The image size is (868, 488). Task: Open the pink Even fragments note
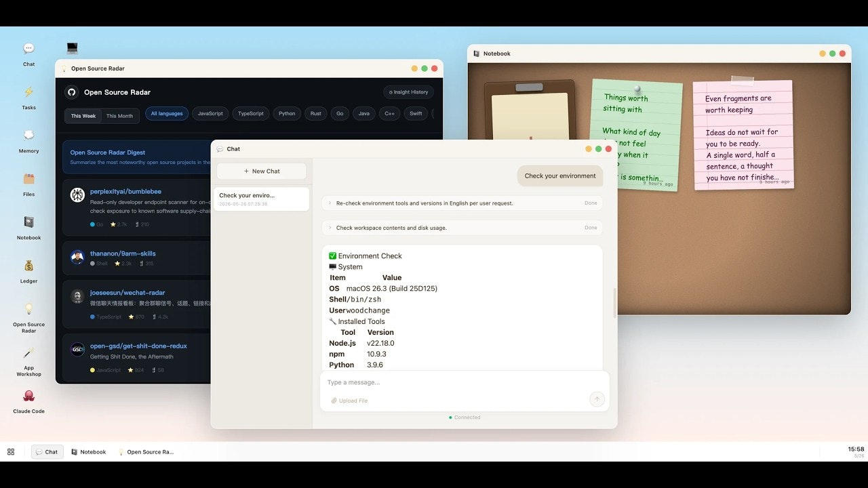(743, 135)
